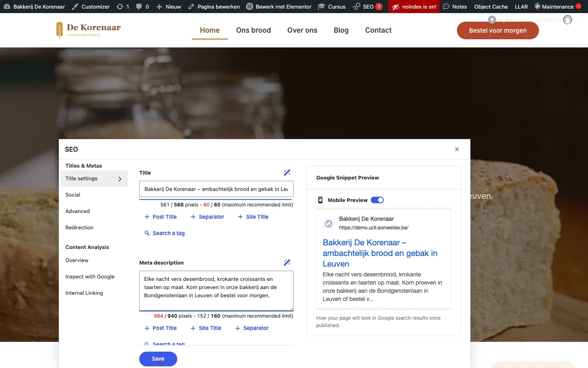Go to Ons brood menu page
The height and width of the screenshot is (368, 588).
coord(254,30)
